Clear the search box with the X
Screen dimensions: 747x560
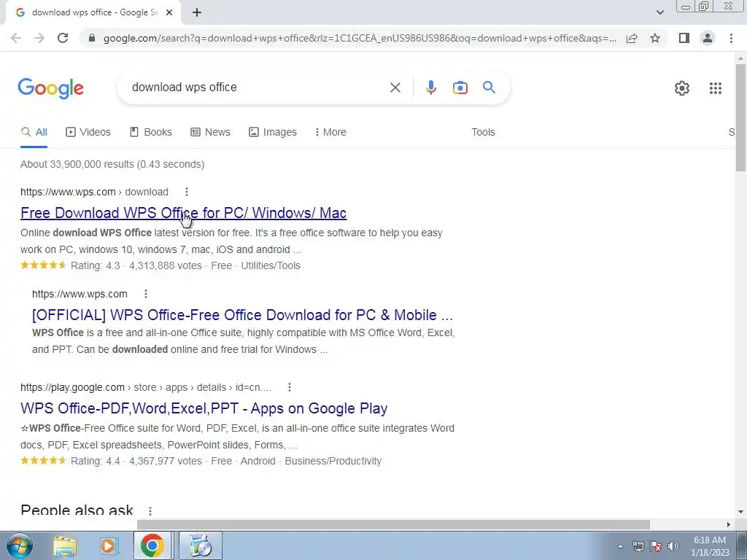(x=395, y=87)
